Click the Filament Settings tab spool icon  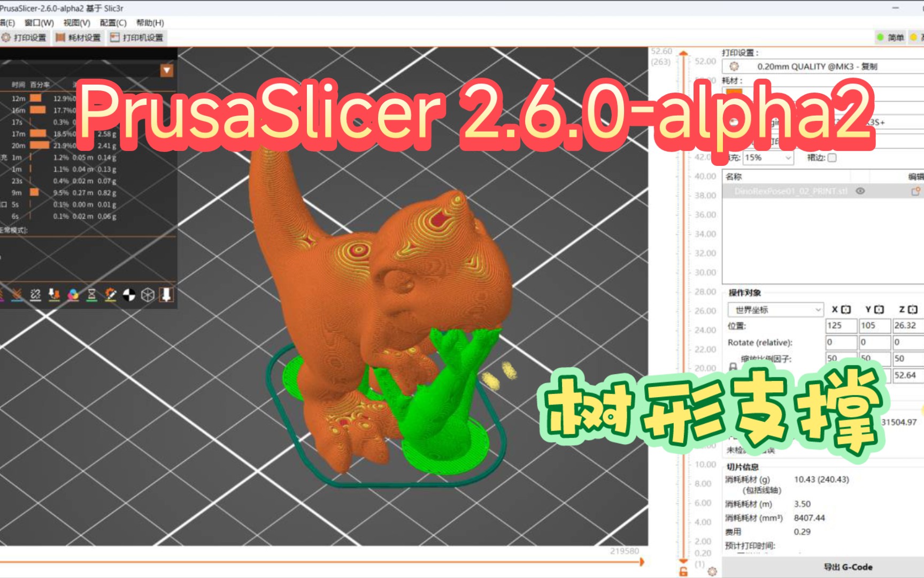[x=60, y=37]
